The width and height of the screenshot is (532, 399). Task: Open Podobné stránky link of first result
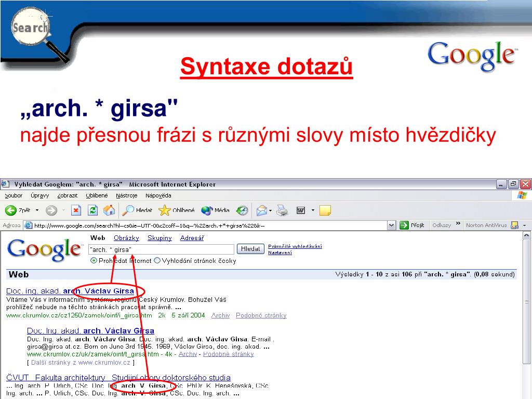point(261,315)
